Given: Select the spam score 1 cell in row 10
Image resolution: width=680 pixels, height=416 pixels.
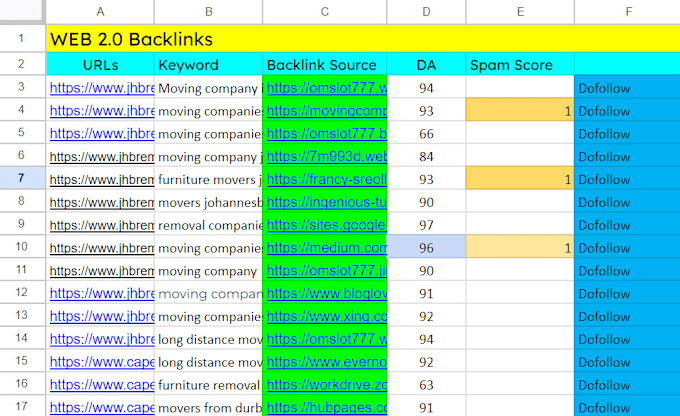Looking at the screenshot, I should click(520, 248).
